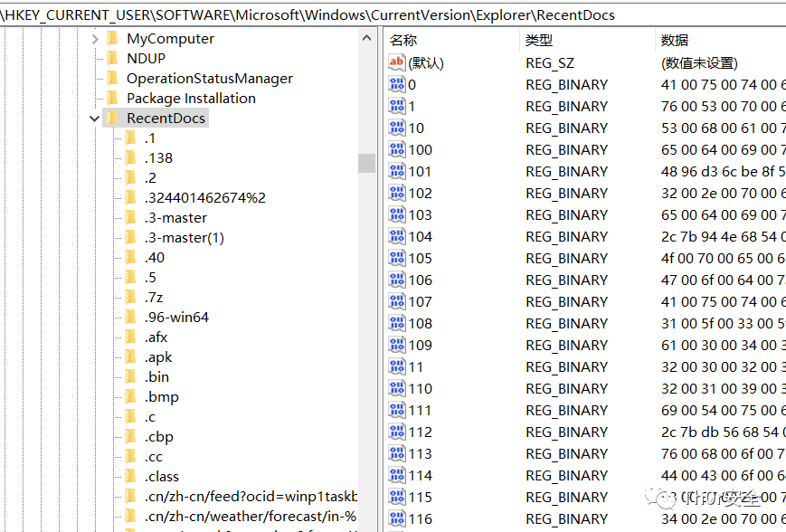
Task: Click binary value icon for entry 104
Action: (x=396, y=236)
